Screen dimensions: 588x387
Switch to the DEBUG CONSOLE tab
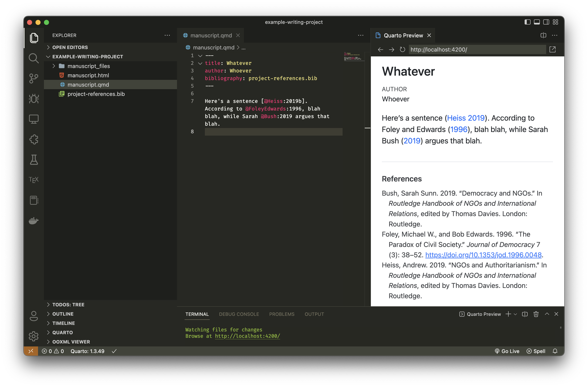click(239, 314)
